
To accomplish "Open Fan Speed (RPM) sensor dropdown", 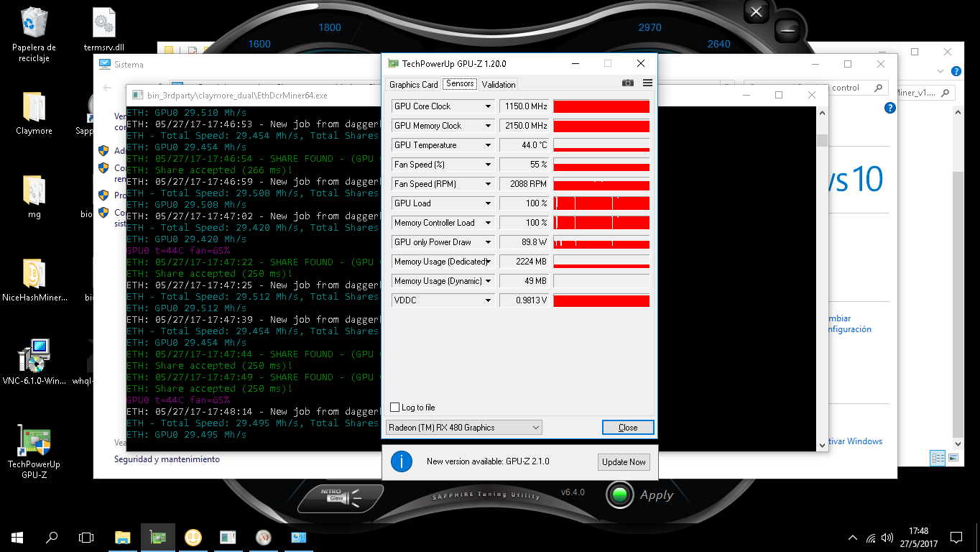I will [488, 184].
